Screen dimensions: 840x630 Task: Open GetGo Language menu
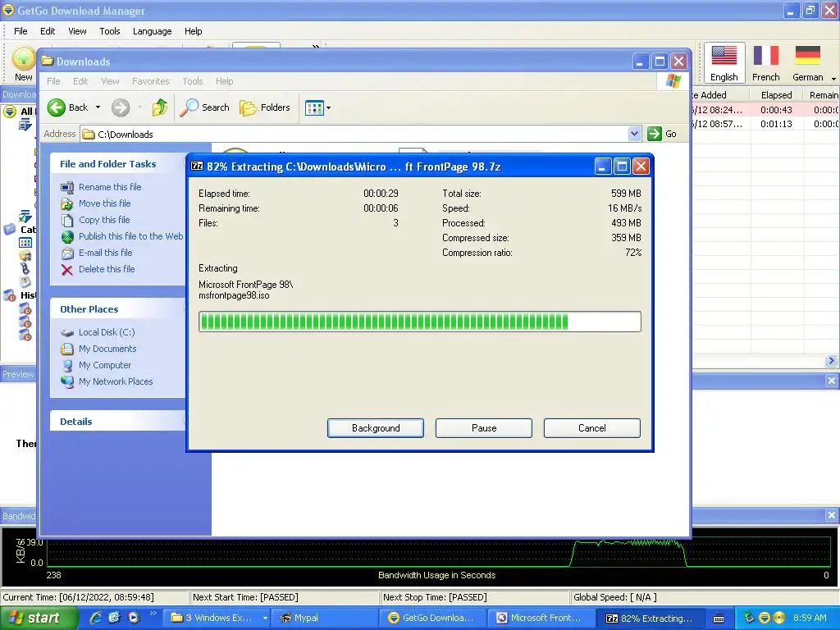coord(152,31)
